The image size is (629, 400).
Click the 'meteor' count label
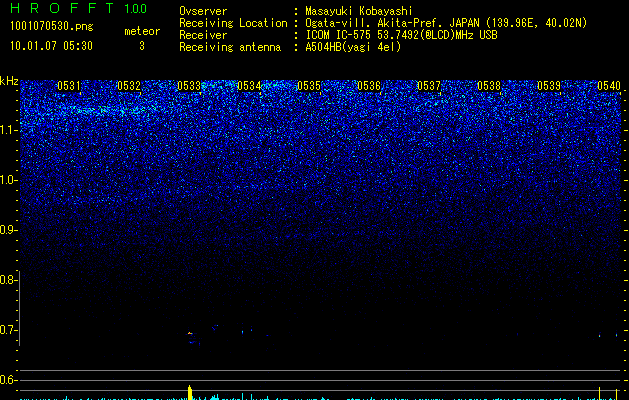(x=142, y=31)
